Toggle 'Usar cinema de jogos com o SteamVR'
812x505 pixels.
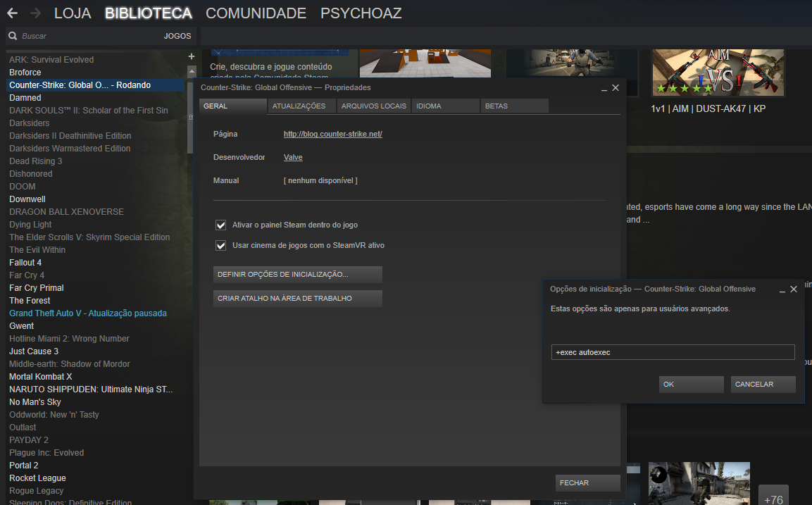tap(220, 246)
